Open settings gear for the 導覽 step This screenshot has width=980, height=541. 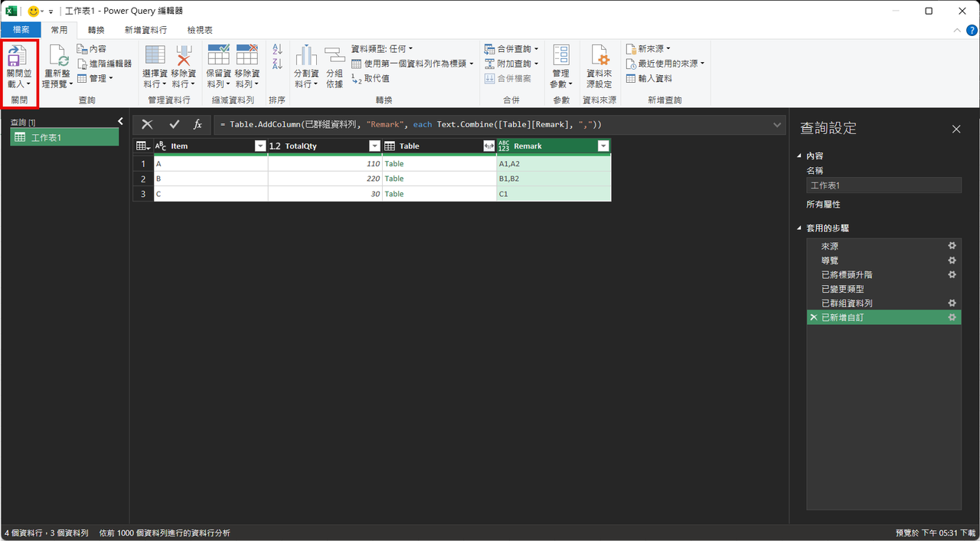[x=952, y=261]
